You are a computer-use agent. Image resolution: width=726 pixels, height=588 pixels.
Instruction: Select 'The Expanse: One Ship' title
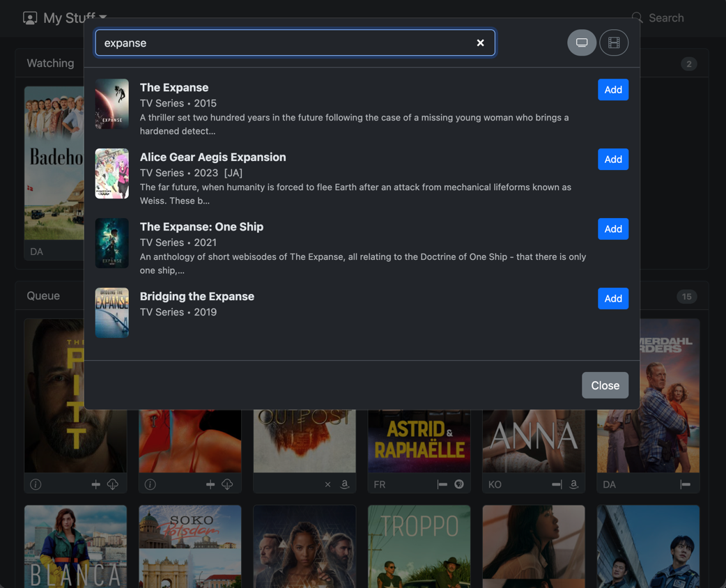pos(201,227)
